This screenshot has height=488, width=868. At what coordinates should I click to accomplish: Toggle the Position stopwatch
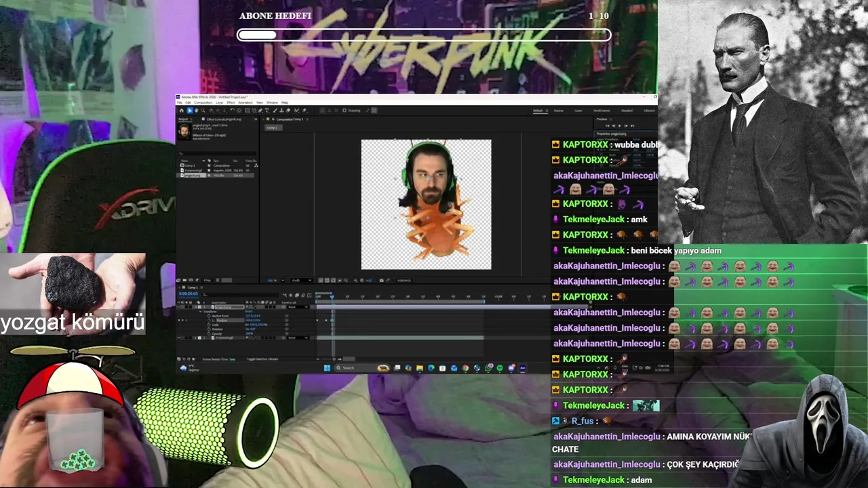[209, 320]
